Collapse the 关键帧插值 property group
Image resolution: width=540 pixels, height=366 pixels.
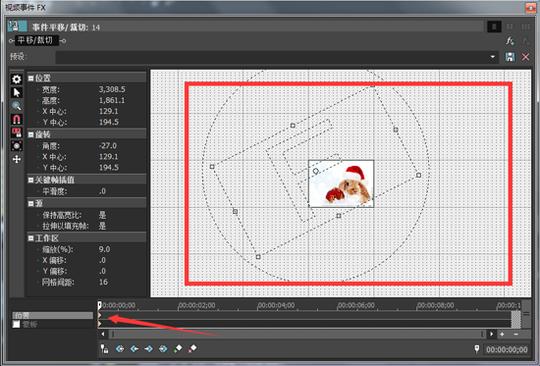(31, 180)
